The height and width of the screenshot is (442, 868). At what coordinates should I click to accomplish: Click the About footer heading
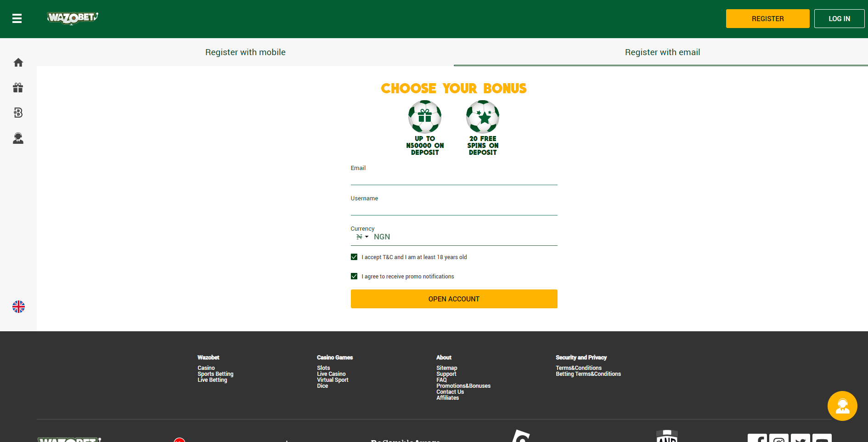point(444,357)
